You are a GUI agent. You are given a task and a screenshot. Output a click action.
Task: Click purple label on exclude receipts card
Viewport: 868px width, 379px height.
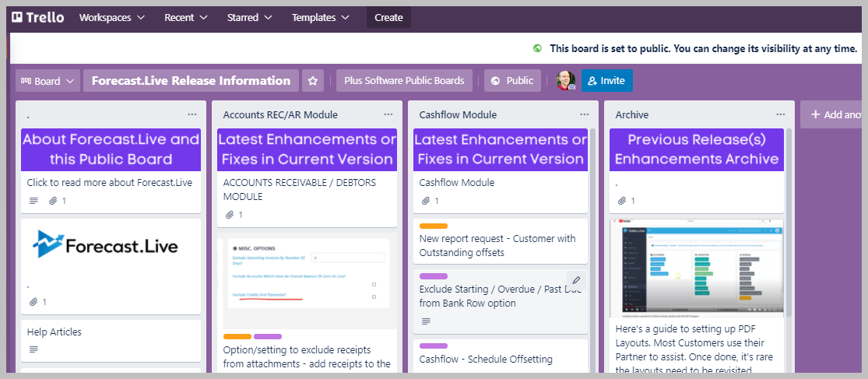click(x=268, y=336)
